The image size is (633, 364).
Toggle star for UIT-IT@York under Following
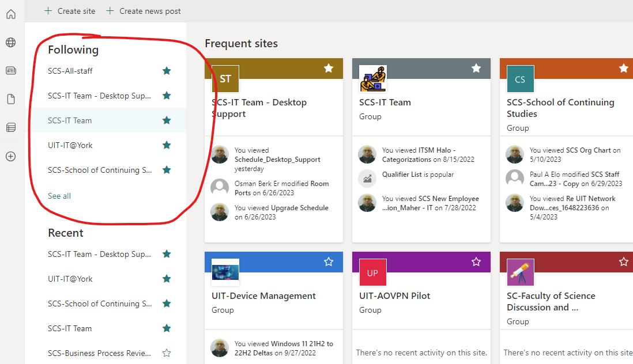click(167, 145)
